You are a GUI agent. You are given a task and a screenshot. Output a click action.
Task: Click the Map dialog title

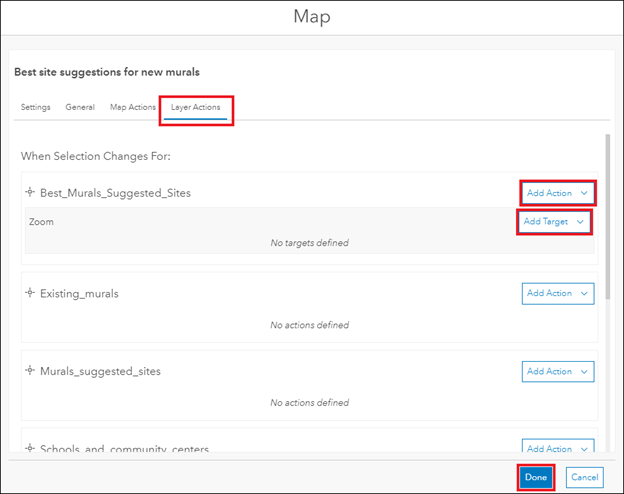[312, 17]
